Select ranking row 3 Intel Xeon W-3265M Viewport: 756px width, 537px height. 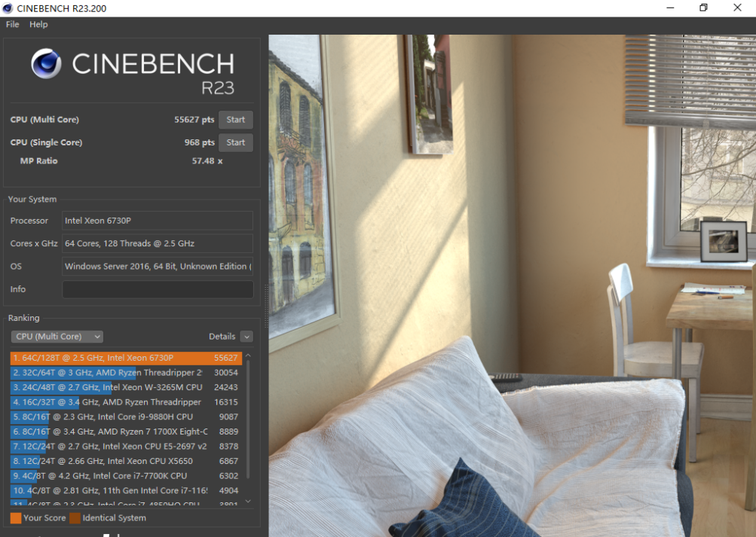coord(126,387)
